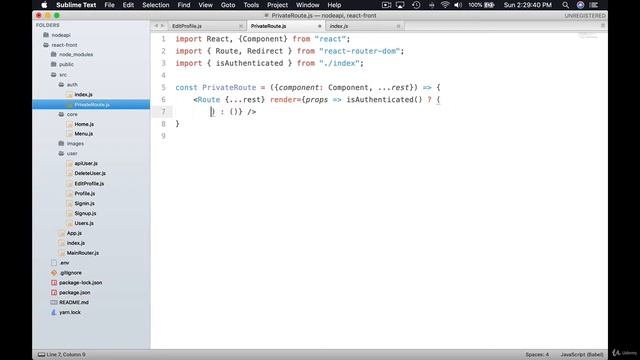Go to previous tab with left arrow
Viewport: 640px width, 360px height.
[156, 26]
